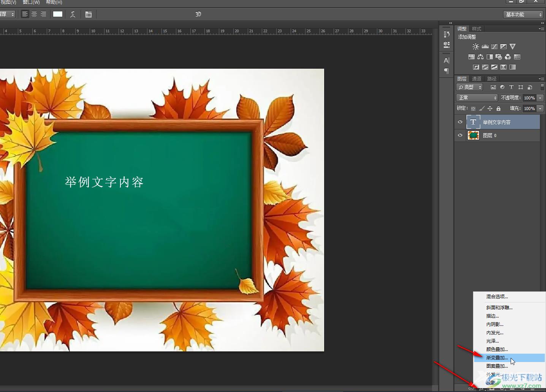Toggle pixel layer filter
Viewport: 546px width, 392px height.
[x=493, y=87]
